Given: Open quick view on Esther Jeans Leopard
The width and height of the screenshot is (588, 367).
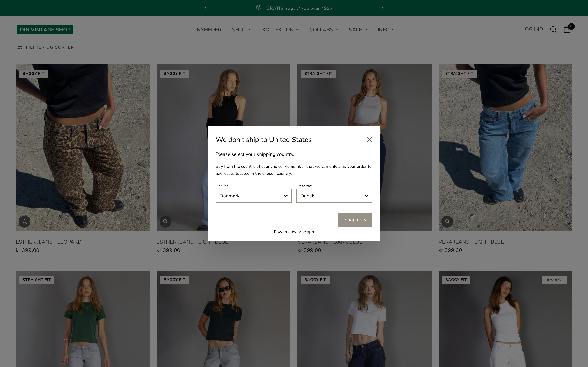Looking at the screenshot, I should coord(24,221).
